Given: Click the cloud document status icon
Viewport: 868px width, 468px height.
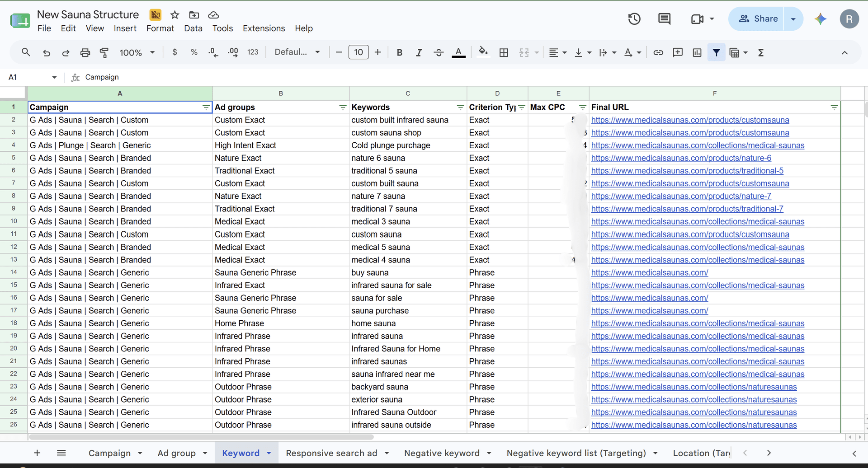Looking at the screenshot, I should click(x=213, y=15).
